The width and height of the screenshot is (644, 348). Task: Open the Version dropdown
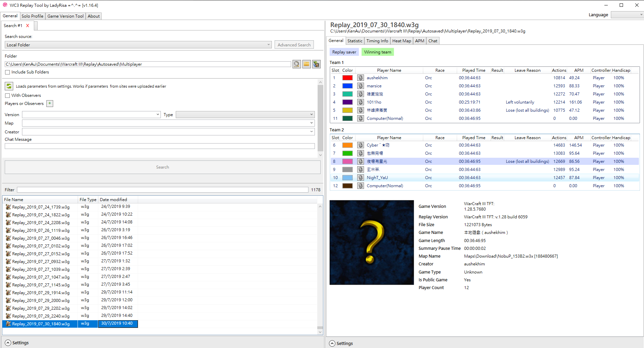tap(91, 115)
